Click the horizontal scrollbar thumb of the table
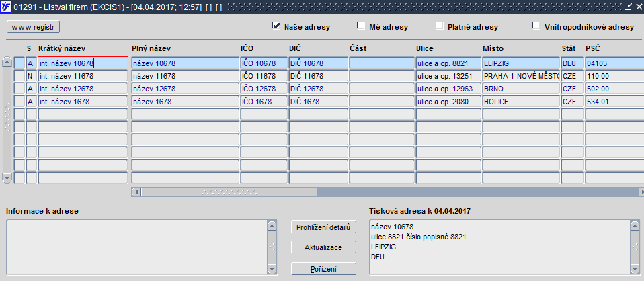Viewport: 644px width, 281px height. [229, 192]
